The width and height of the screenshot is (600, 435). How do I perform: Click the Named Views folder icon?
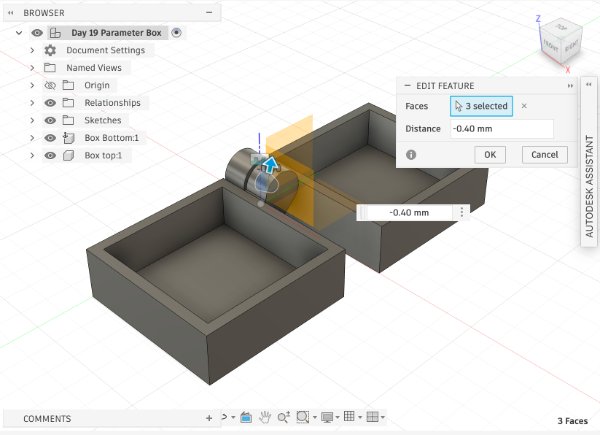tap(50, 68)
